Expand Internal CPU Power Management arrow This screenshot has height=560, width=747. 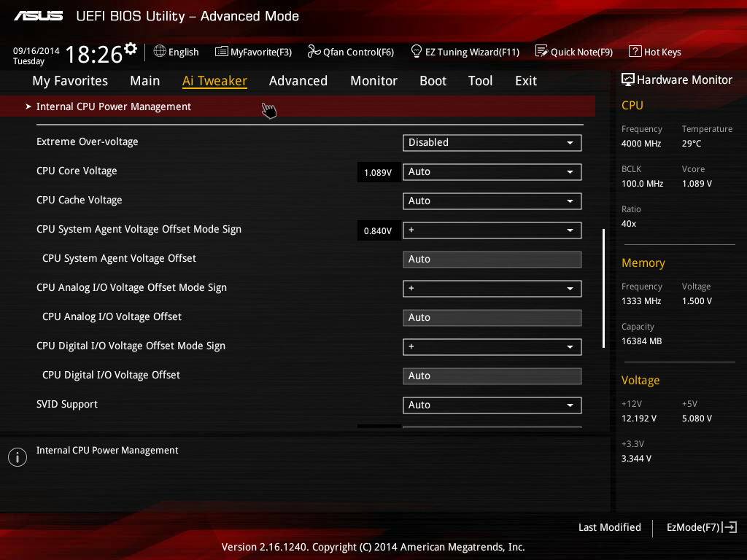point(28,106)
